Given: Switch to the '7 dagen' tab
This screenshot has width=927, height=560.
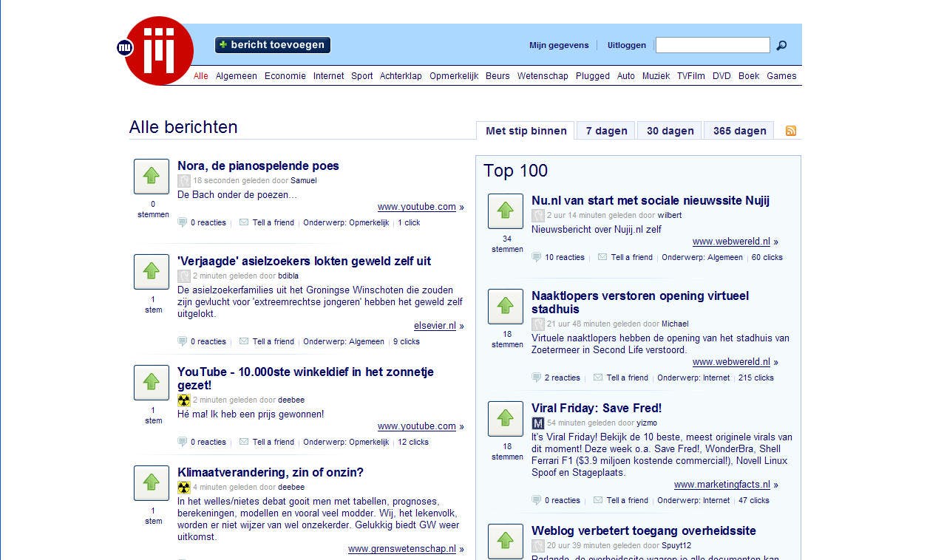Looking at the screenshot, I should 605,131.
